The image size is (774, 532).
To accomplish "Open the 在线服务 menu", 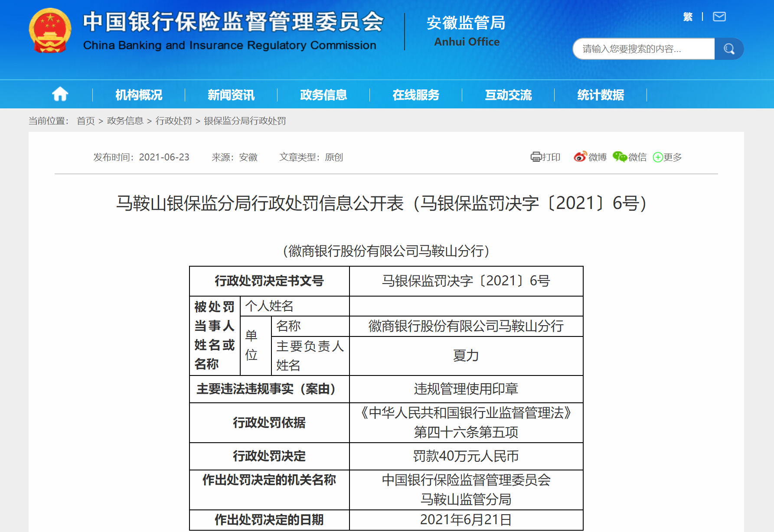I will pyautogui.click(x=416, y=95).
